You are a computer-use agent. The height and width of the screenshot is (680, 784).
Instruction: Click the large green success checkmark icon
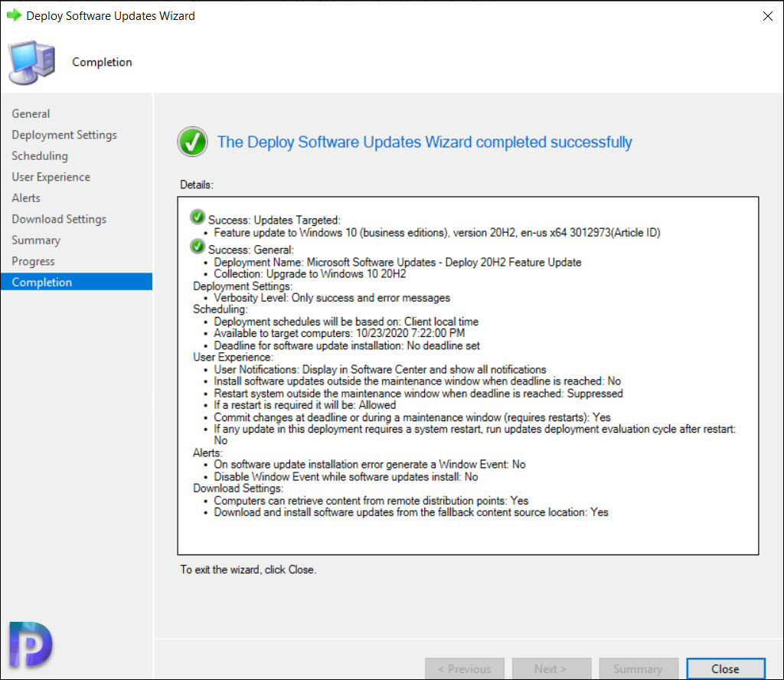tap(192, 142)
